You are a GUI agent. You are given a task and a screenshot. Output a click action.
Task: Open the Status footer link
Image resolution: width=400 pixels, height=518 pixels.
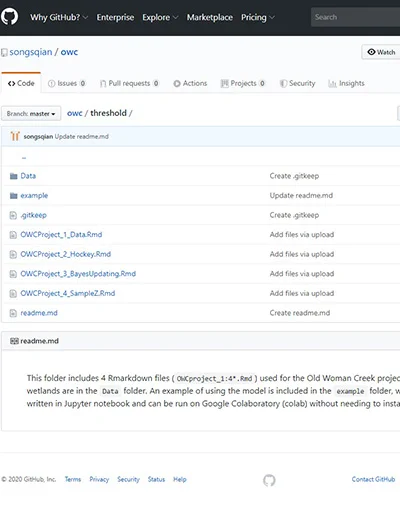(156, 479)
